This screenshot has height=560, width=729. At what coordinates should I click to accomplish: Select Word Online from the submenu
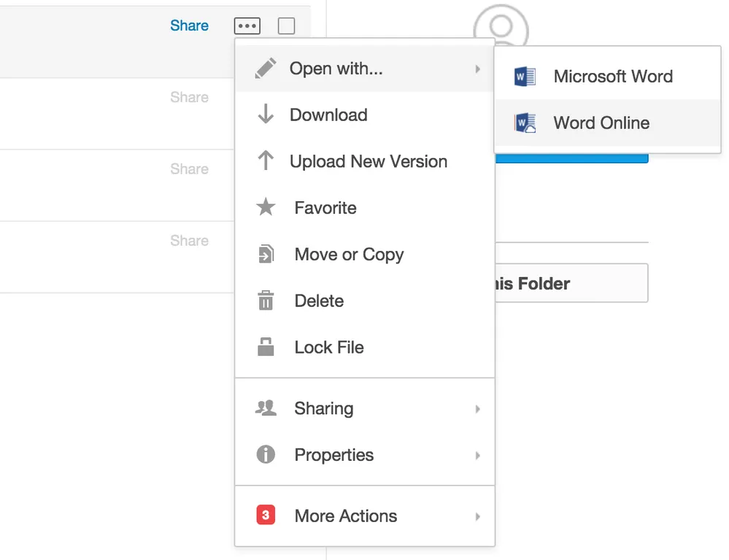point(601,123)
